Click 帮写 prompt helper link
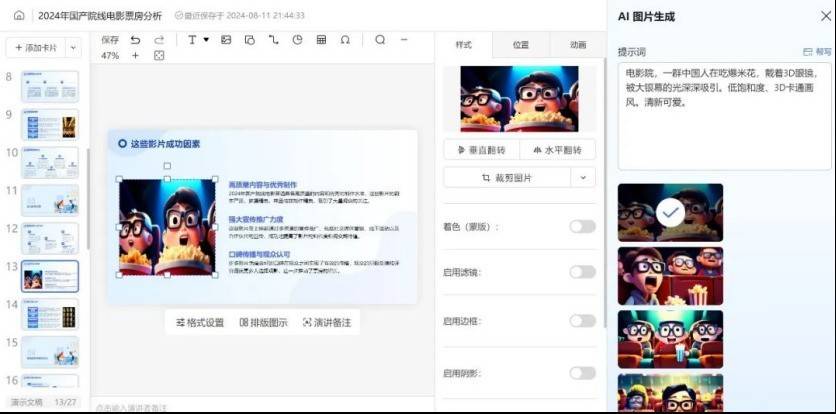The width and height of the screenshot is (836, 414). tap(817, 52)
